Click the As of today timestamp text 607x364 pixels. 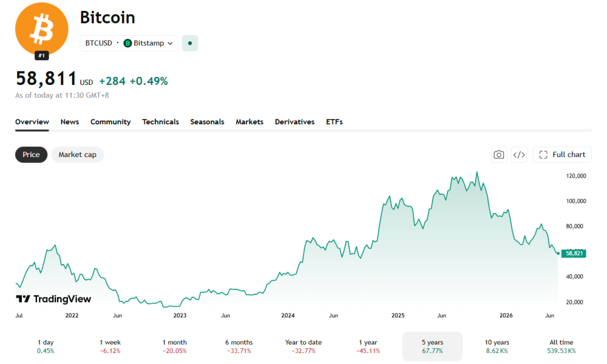pos(62,95)
